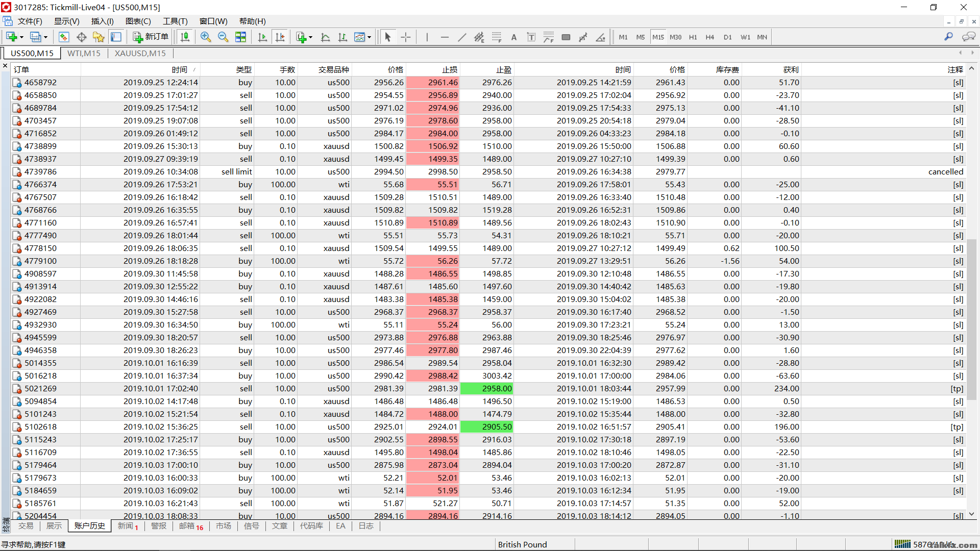The width and height of the screenshot is (980, 551).
Task: Expand the Templates dropdown arrow
Action: tap(369, 37)
